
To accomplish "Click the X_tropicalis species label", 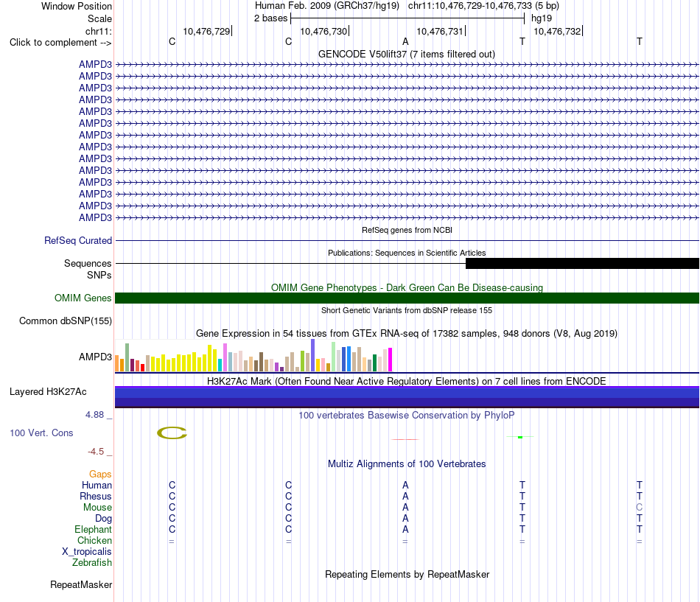I will point(87,552).
